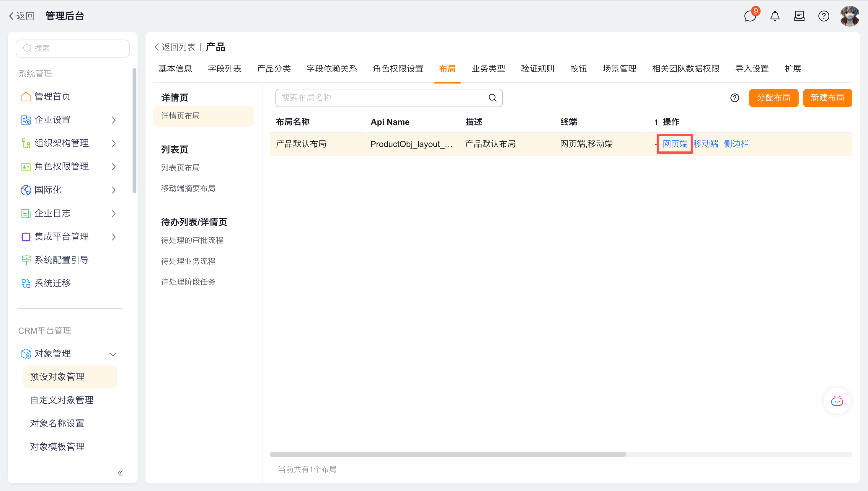868x491 pixels.
Task: Click the search magnifier in layout search box
Action: [x=492, y=98]
